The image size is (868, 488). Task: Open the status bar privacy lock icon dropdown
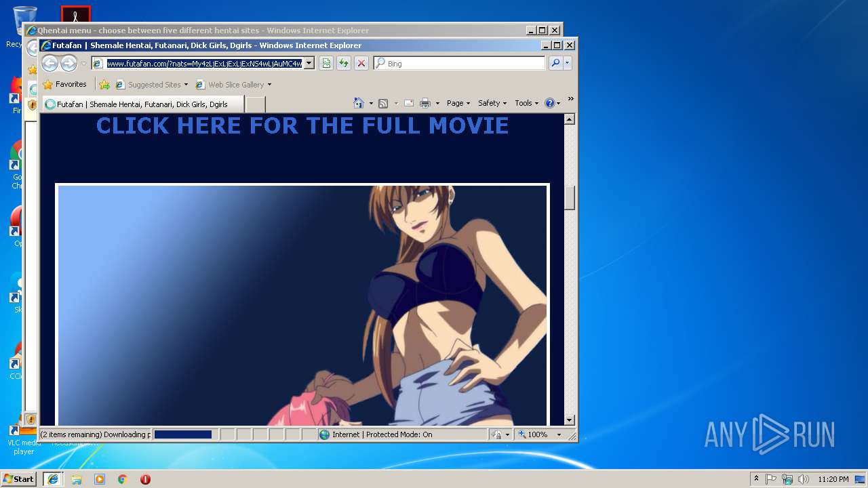500,434
